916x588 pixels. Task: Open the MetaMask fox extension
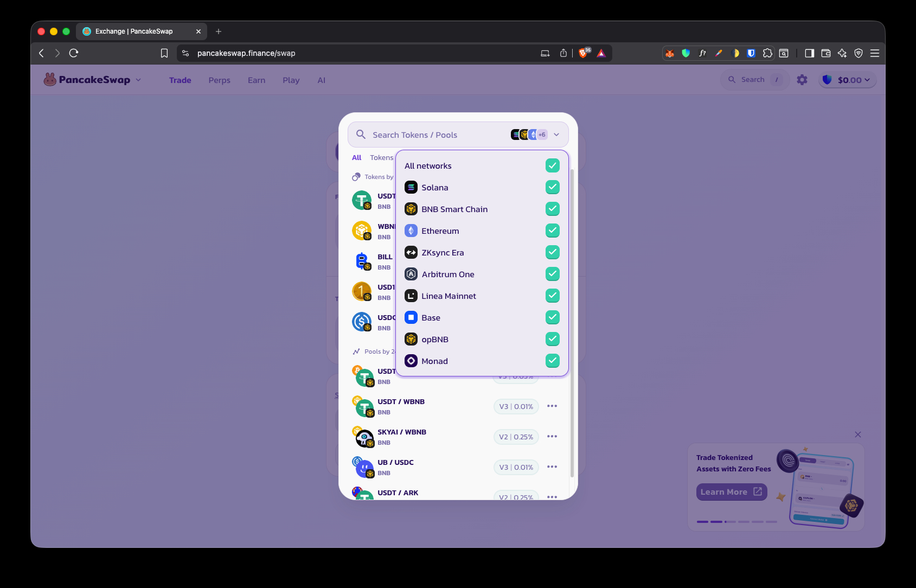pos(670,53)
